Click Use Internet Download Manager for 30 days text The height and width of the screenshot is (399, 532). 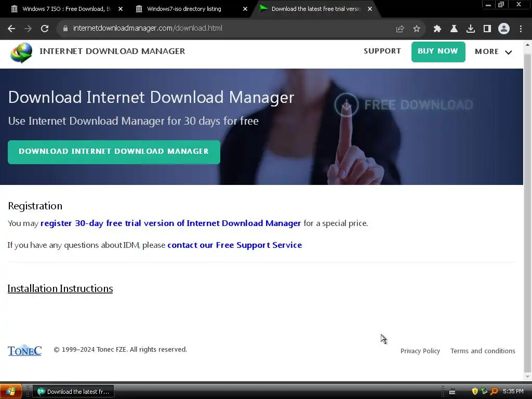[x=134, y=121]
